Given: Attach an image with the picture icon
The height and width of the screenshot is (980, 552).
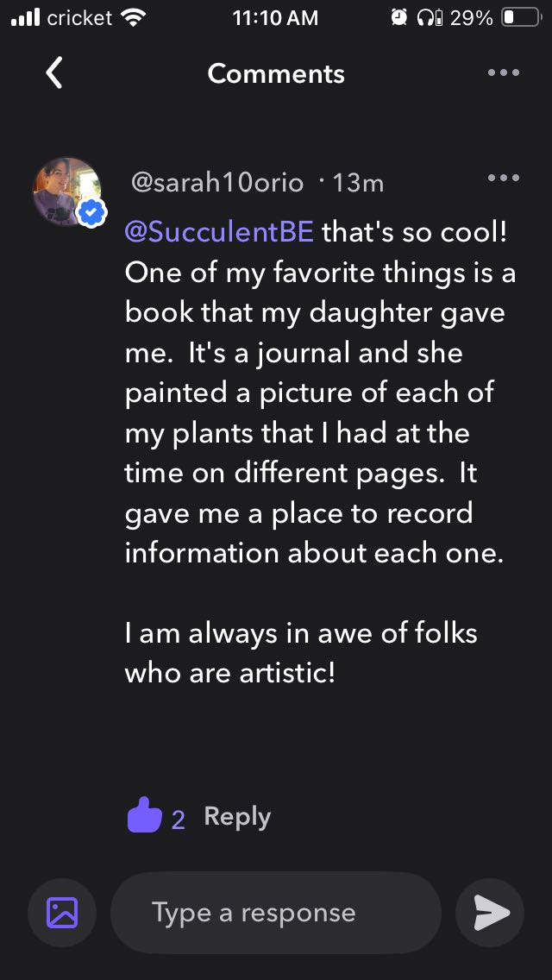Looking at the screenshot, I should [62, 913].
